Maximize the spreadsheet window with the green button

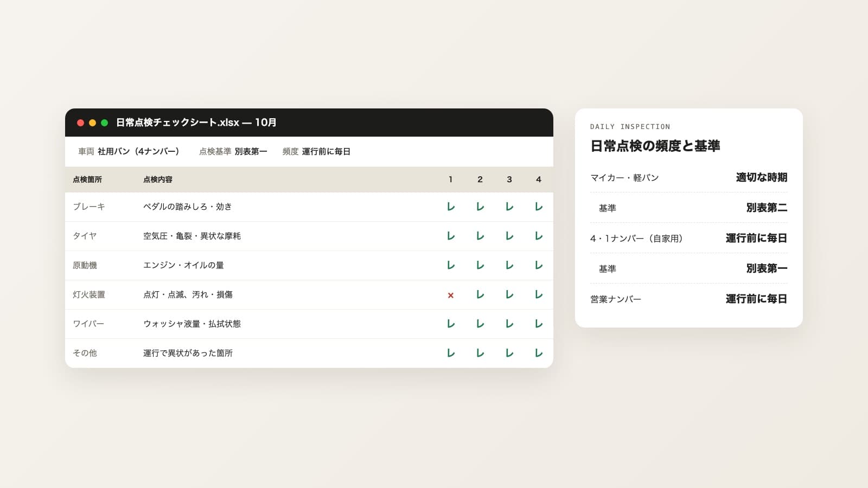(104, 123)
